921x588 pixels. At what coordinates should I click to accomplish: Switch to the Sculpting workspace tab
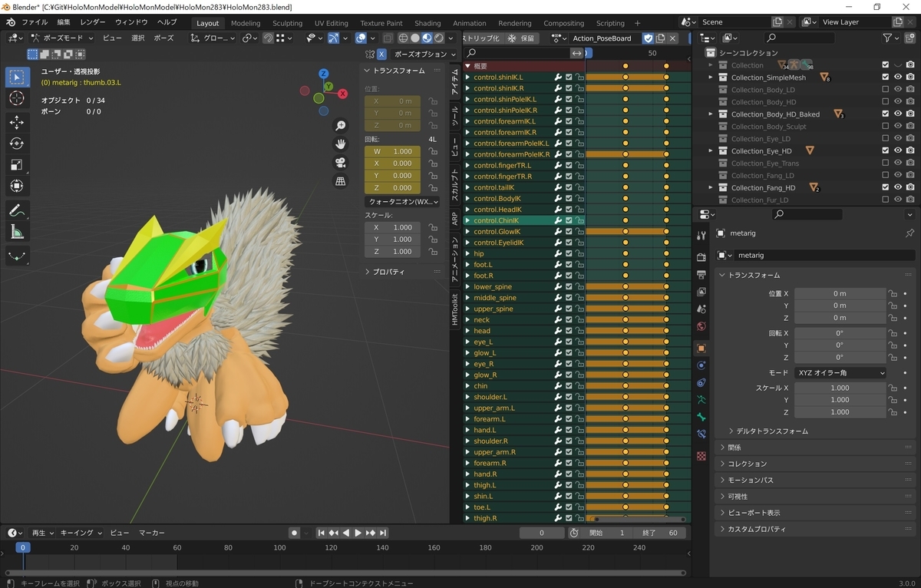point(288,23)
